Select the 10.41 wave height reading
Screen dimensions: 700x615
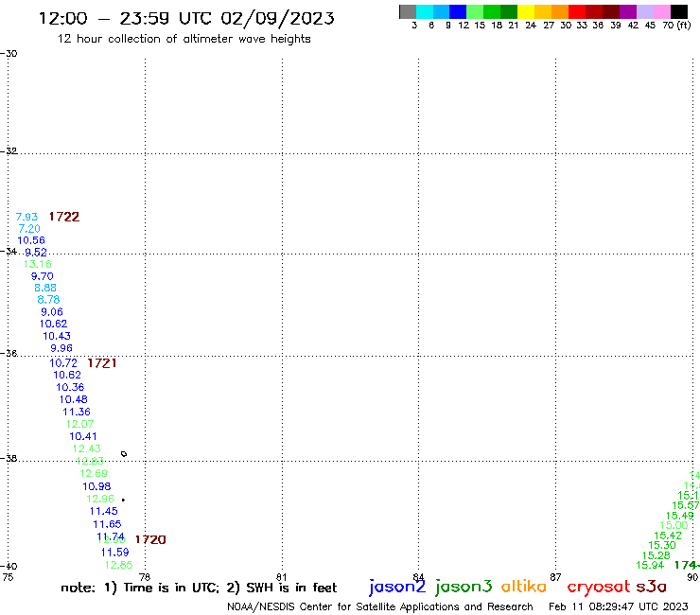[x=83, y=437]
